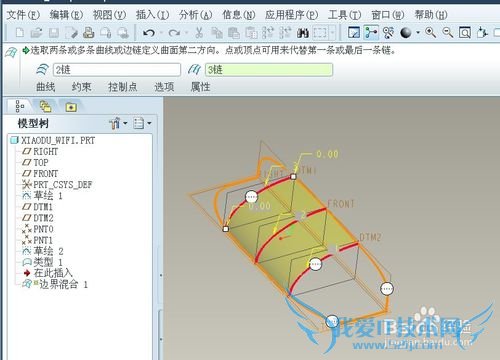The width and height of the screenshot is (500, 360).
Task: Open the 视图 menu
Action: click(x=109, y=15)
